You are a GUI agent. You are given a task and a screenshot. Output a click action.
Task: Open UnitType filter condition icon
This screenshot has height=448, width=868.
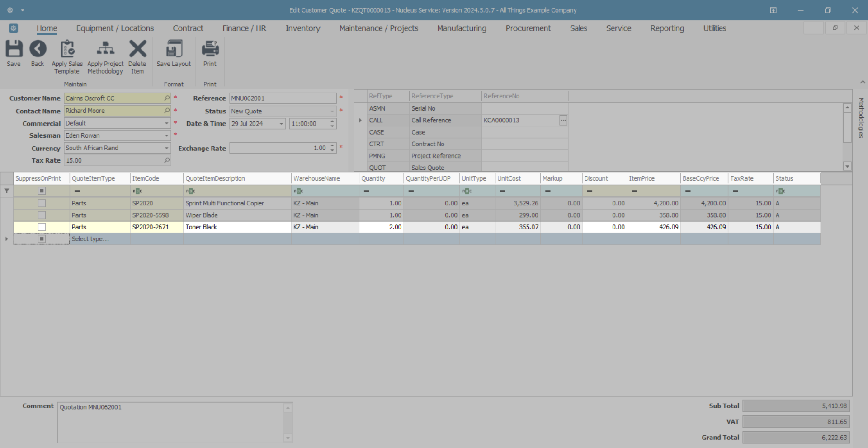[467, 191]
